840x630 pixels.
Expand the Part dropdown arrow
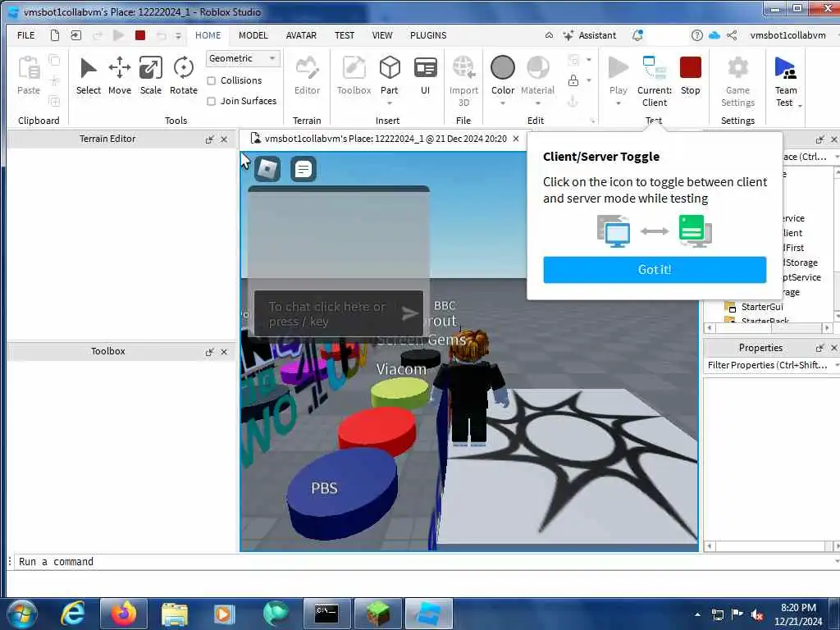pos(390,103)
